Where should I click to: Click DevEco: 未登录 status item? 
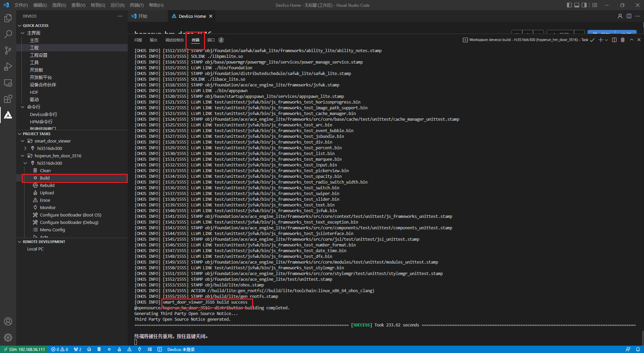181,349
